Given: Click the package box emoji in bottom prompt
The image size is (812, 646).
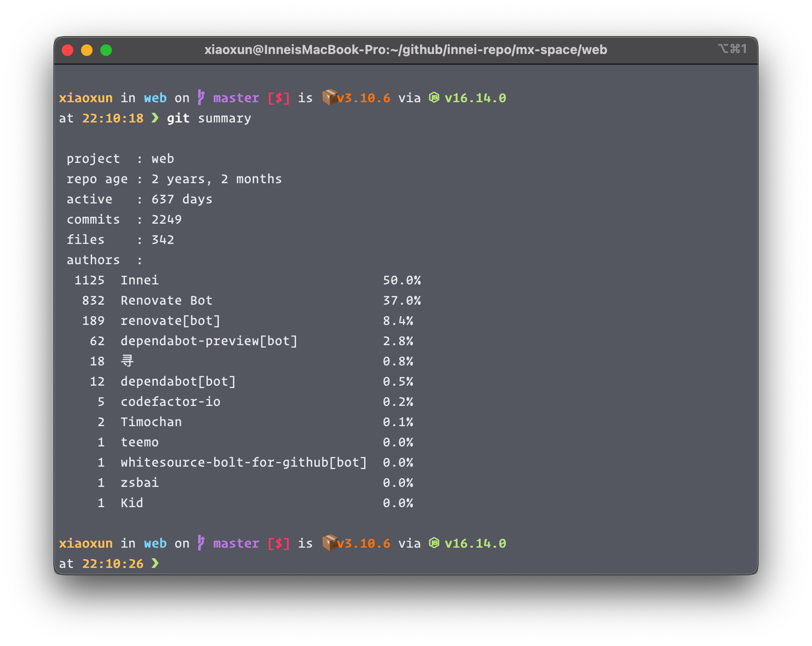Looking at the screenshot, I should [330, 543].
